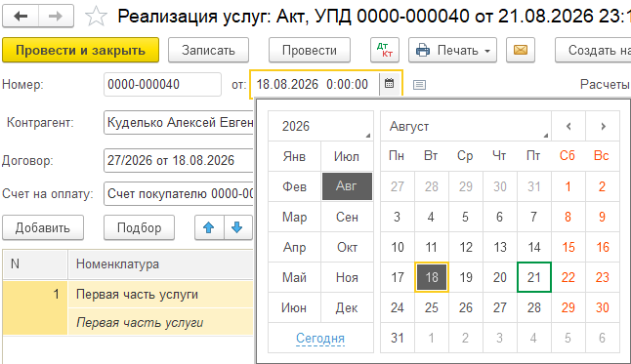Go to next month in calendar
Screen dimensions: 631x364
[x=603, y=126]
